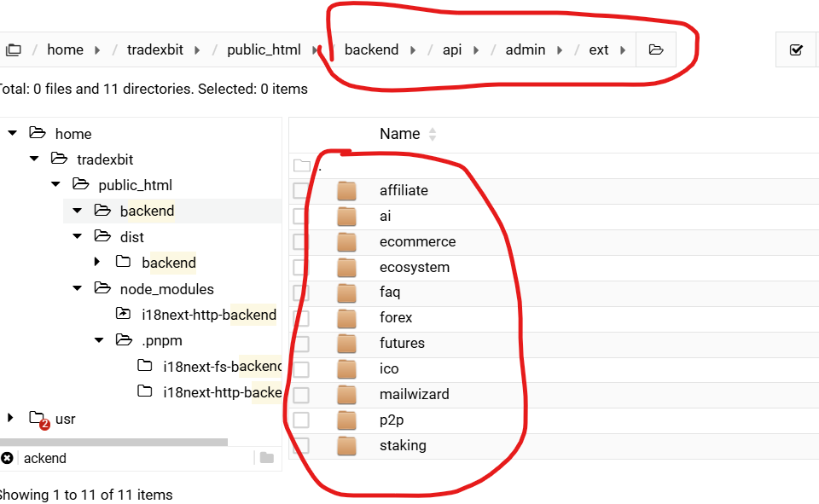Click the i18next-http-backend symlink folder icon
The image size is (819, 504).
tap(123, 313)
